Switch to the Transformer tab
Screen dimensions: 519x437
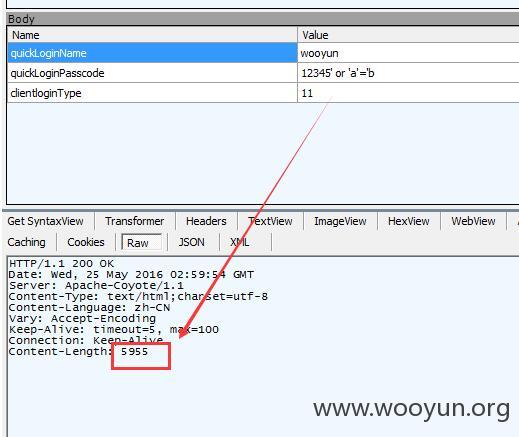(135, 221)
